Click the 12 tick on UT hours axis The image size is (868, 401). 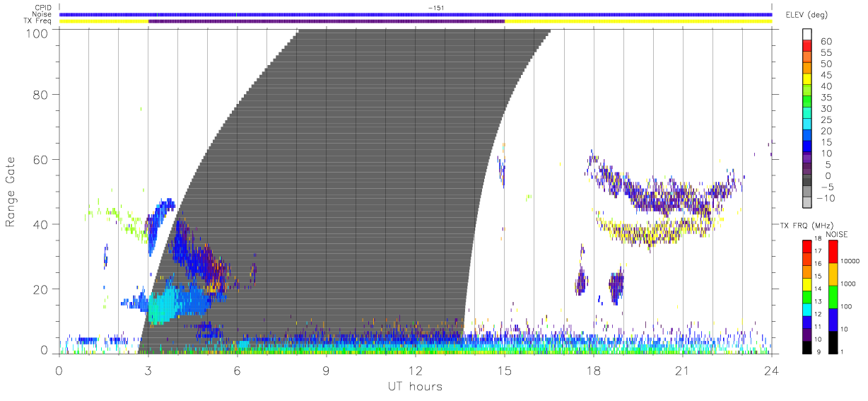[416, 371]
